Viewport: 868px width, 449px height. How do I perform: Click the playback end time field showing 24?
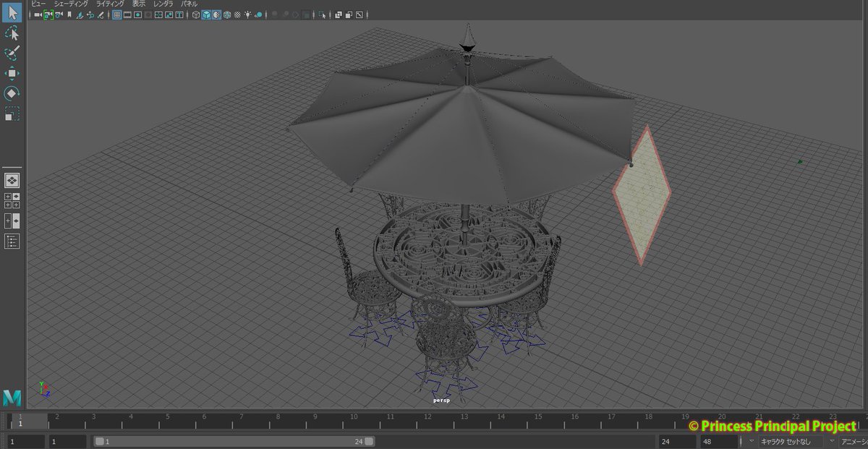point(677,441)
